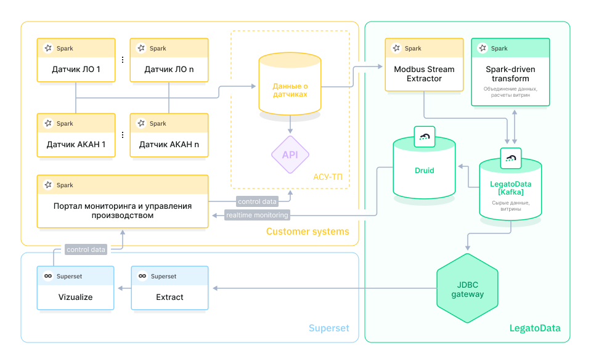The height and width of the screenshot is (364, 591).
Task: Click the Superset infinity icon on Vizualize
Action: point(49,276)
